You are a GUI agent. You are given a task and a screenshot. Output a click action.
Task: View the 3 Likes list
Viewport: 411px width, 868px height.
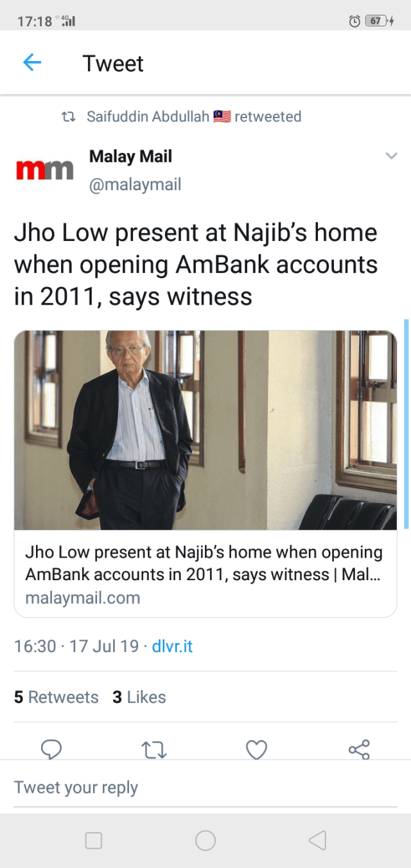click(x=139, y=697)
